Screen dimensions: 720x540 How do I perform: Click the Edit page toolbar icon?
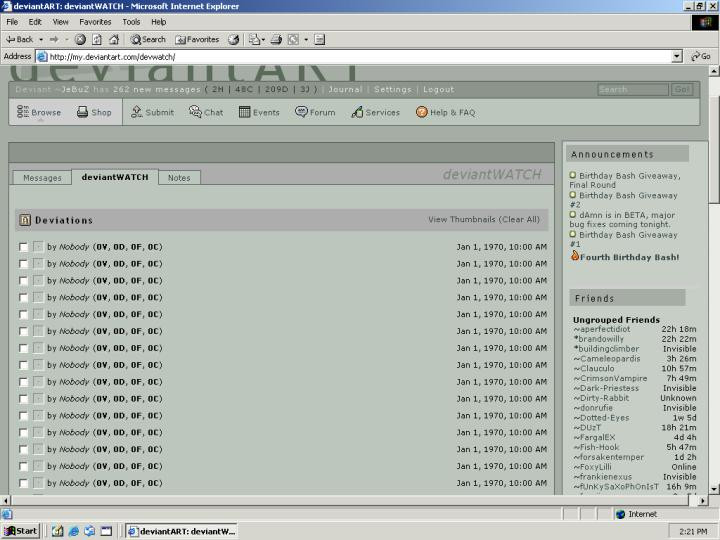pos(293,39)
